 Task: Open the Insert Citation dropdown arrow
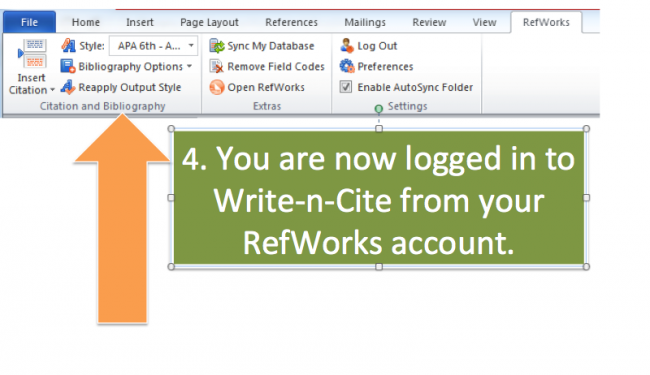(x=52, y=90)
